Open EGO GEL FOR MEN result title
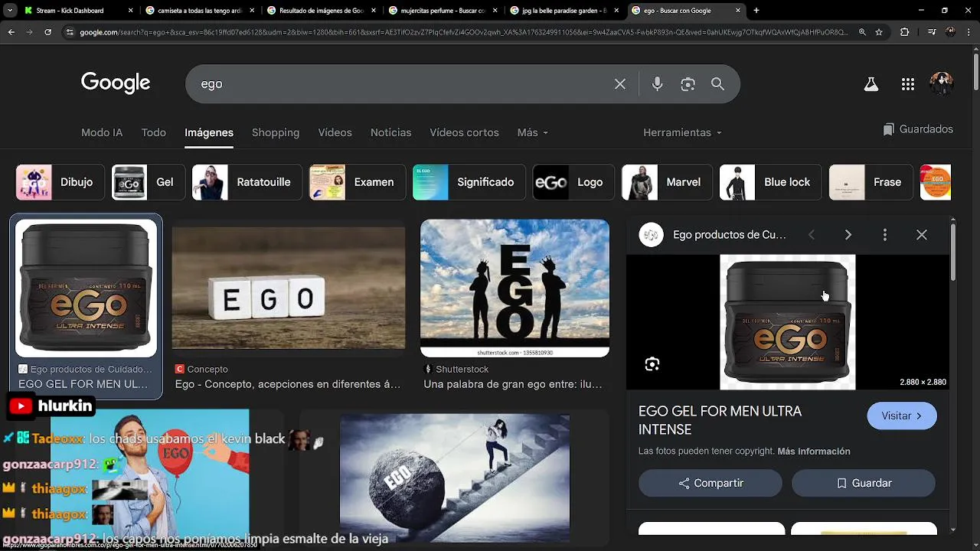This screenshot has height=551, width=980. coord(83,384)
